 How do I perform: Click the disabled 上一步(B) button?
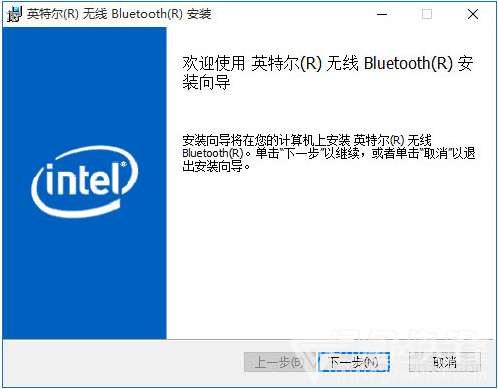[x=280, y=362]
